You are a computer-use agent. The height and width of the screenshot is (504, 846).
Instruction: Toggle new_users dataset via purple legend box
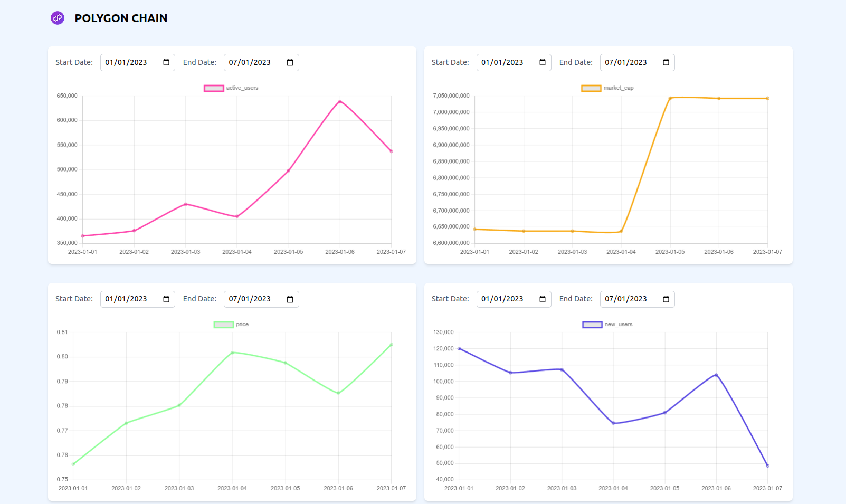click(592, 325)
